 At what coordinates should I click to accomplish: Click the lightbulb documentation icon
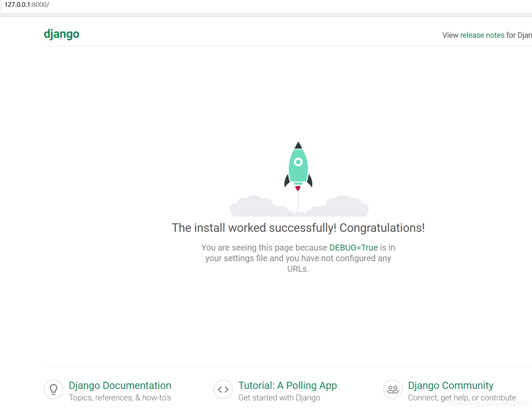[53, 389]
